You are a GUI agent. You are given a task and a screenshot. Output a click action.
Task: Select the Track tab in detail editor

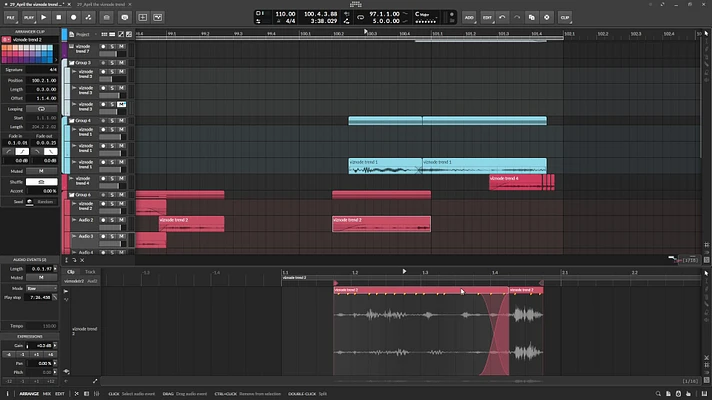point(90,272)
